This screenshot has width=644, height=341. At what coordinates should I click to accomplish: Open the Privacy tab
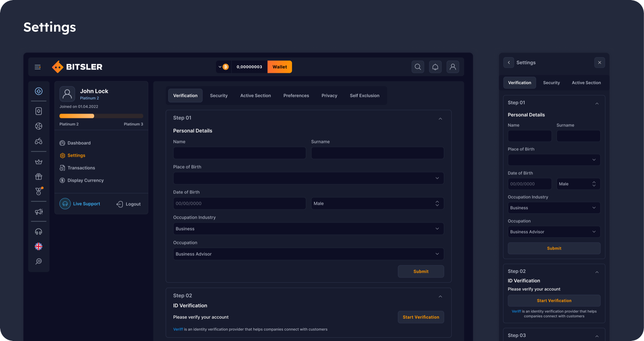point(329,96)
